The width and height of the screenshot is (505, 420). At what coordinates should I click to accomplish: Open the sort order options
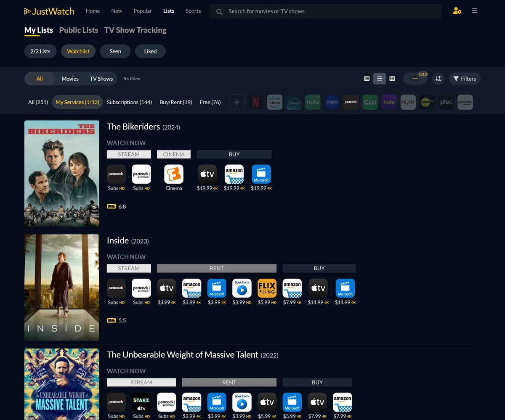tap(438, 79)
